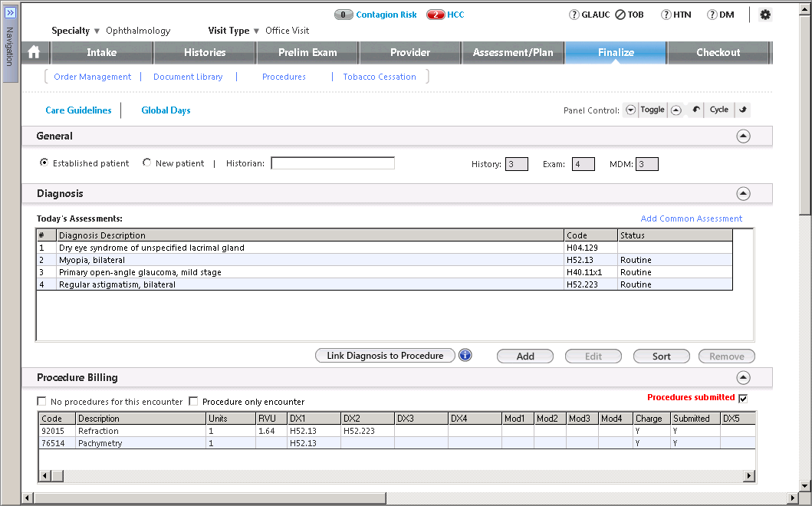Click the DM question mark indicator

pyautogui.click(x=712, y=15)
